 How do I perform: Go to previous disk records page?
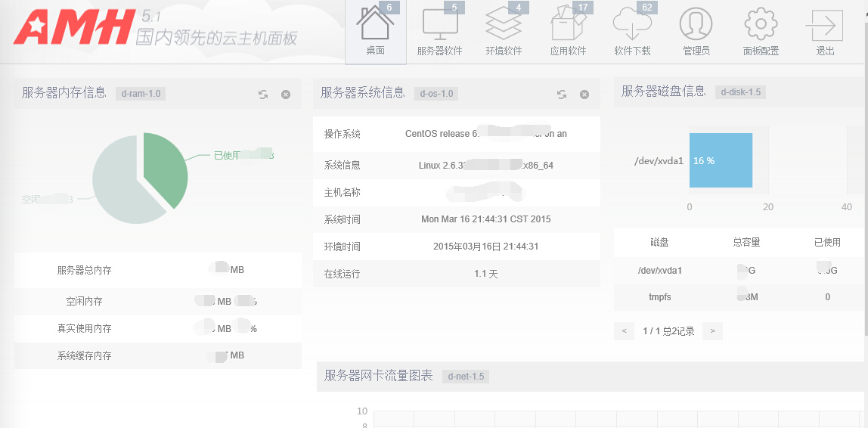click(625, 331)
